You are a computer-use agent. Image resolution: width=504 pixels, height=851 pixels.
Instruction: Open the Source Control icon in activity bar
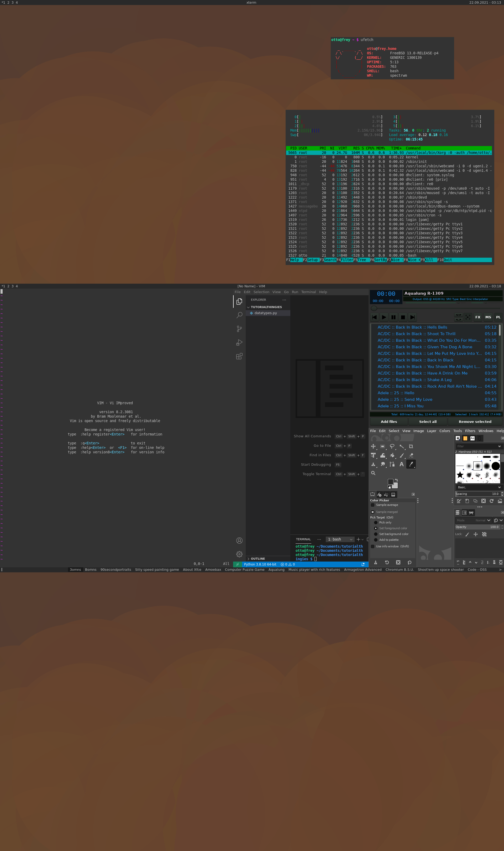click(x=239, y=329)
